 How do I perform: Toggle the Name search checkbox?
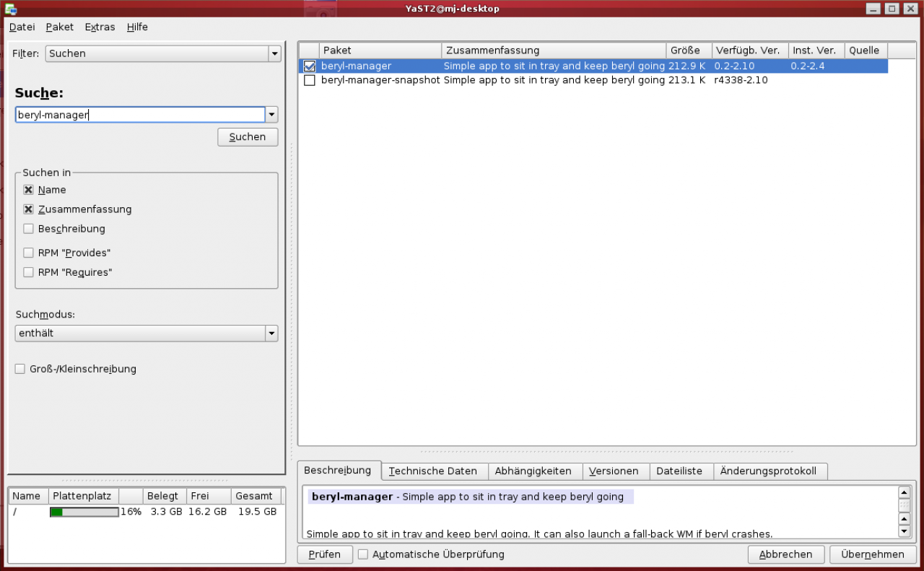click(28, 190)
